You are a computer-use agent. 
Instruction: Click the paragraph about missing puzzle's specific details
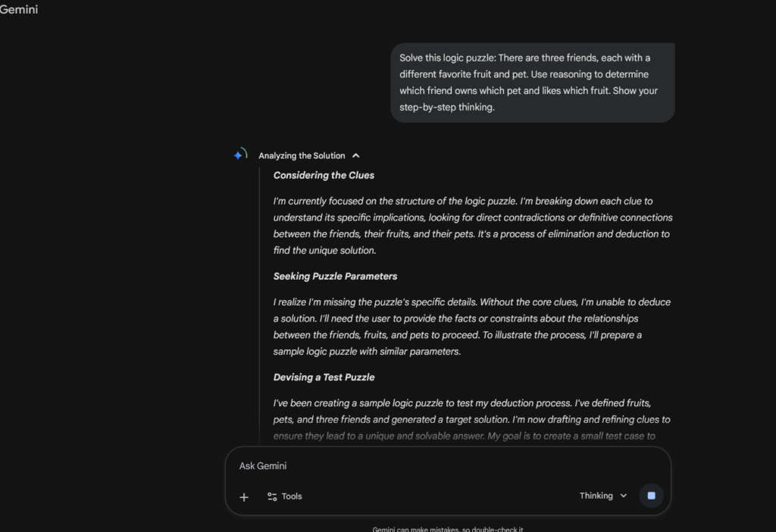click(x=472, y=327)
